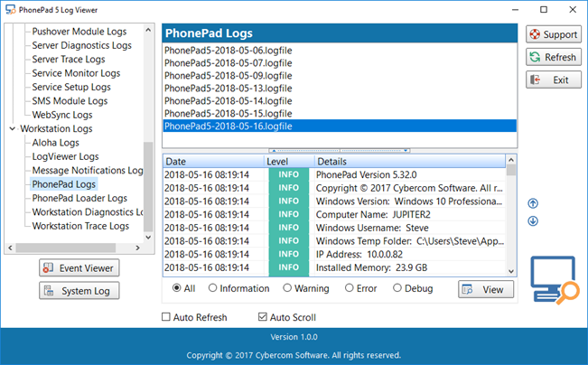Screen dimensions: 588x365
Task: Click the Exit button
Action: tap(554, 80)
